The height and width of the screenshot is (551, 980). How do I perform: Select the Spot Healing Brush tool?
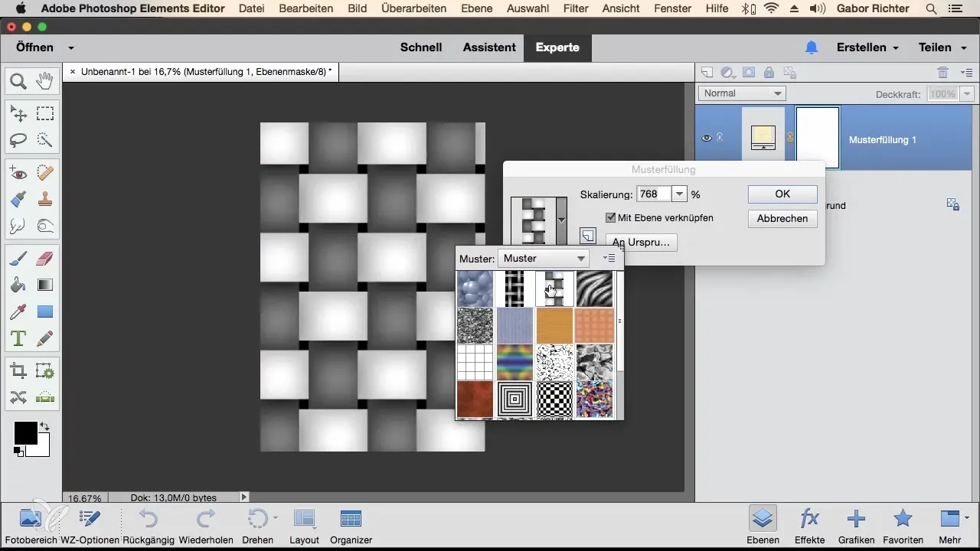pyautogui.click(x=45, y=174)
